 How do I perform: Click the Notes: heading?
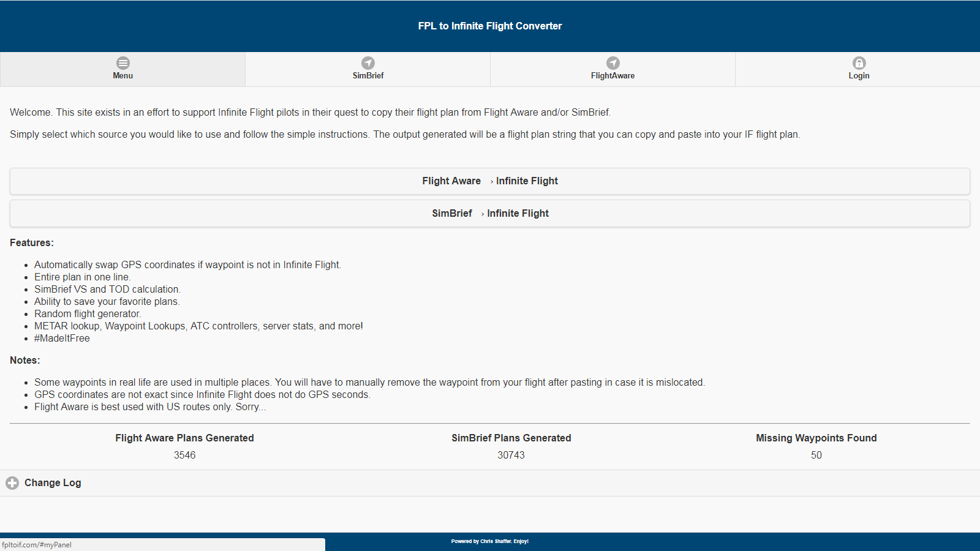pyautogui.click(x=25, y=361)
